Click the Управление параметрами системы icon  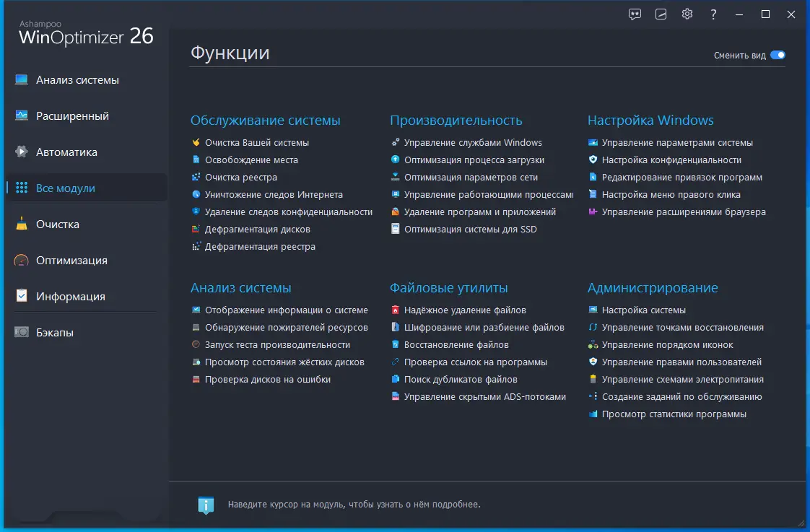(x=593, y=142)
